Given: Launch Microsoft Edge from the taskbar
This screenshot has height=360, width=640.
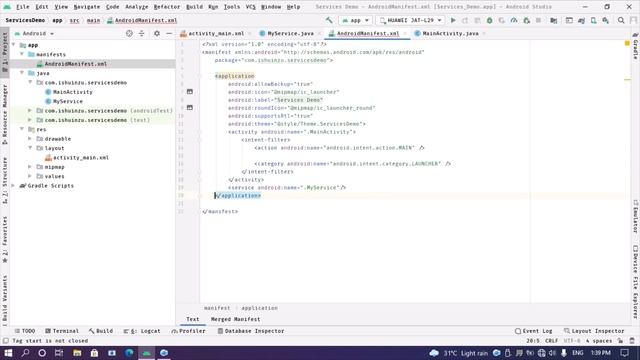Looking at the screenshot, I should (x=129, y=353).
